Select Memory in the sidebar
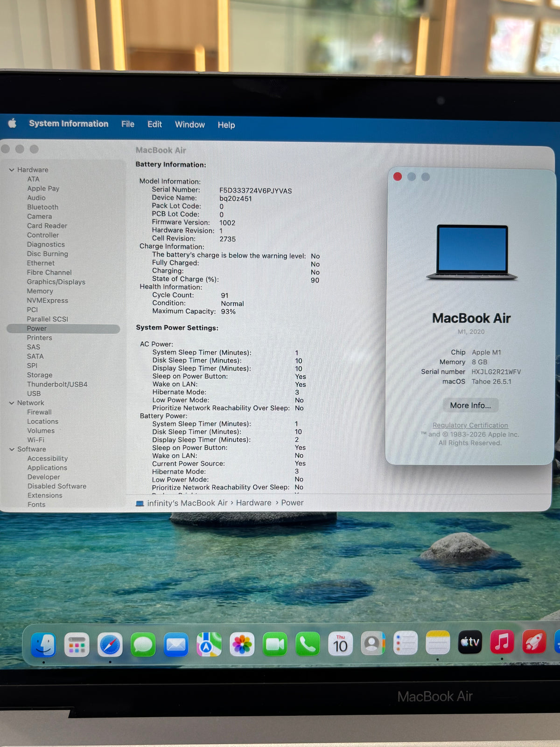This screenshot has height=747, width=560. (40, 291)
